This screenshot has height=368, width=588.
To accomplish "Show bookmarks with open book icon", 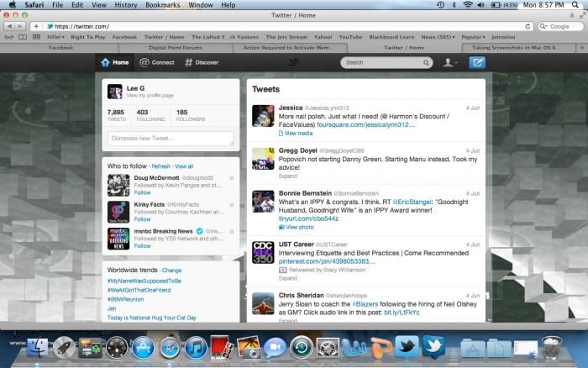I will tap(23, 37).
